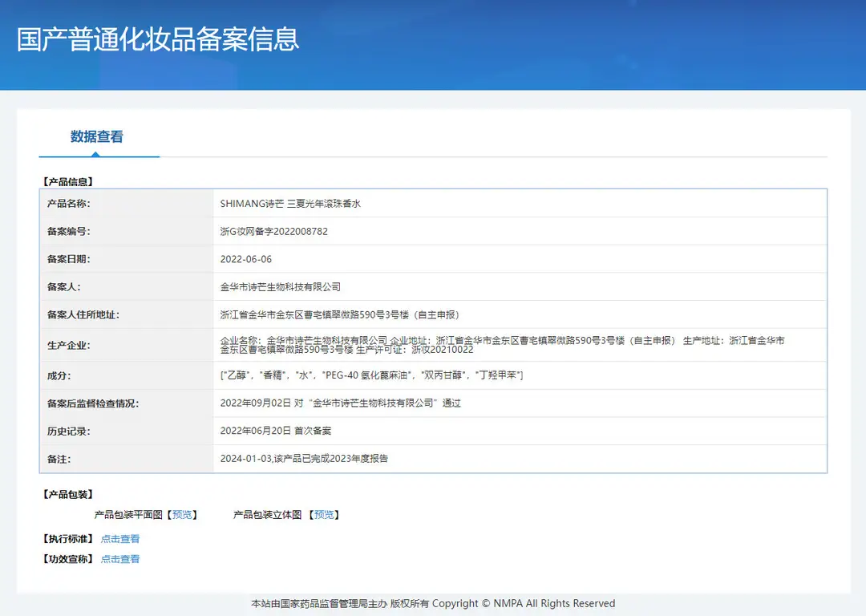The height and width of the screenshot is (616, 866).
Task: Open 产品包装立体图 预览 link
Action: pos(324,515)
